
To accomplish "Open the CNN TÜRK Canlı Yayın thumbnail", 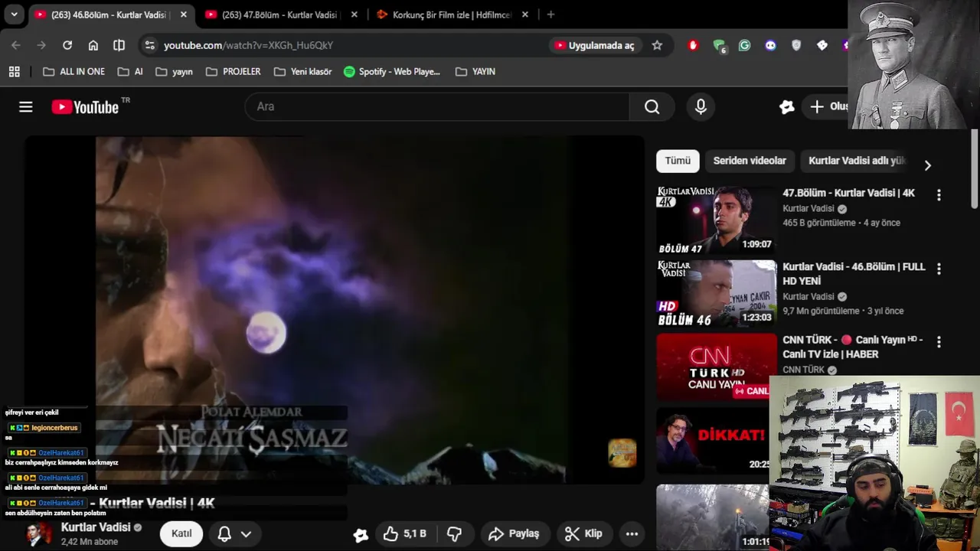I will coord(717,367).
